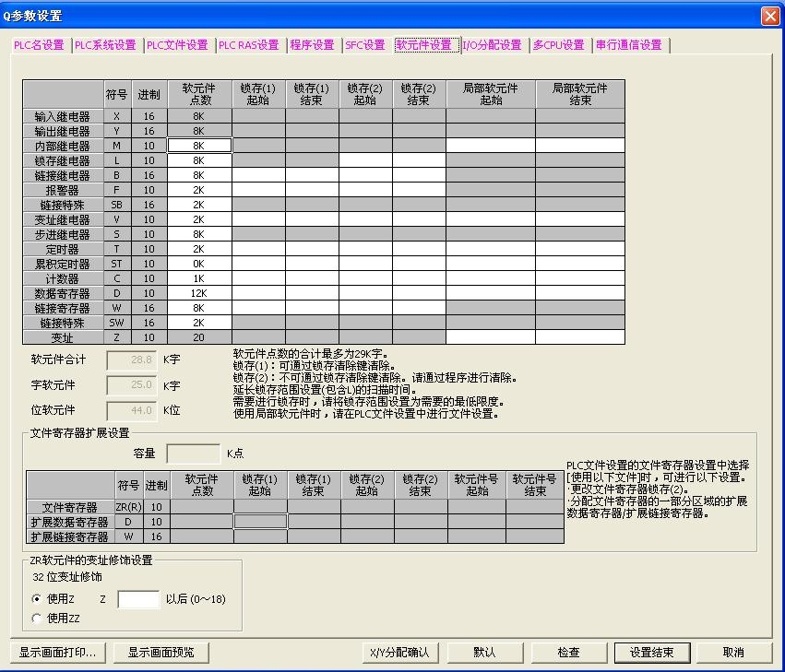The width and height of the screenshot is (785, 672).
Task: Select device points cell for V row
Action: click(200, 219)
